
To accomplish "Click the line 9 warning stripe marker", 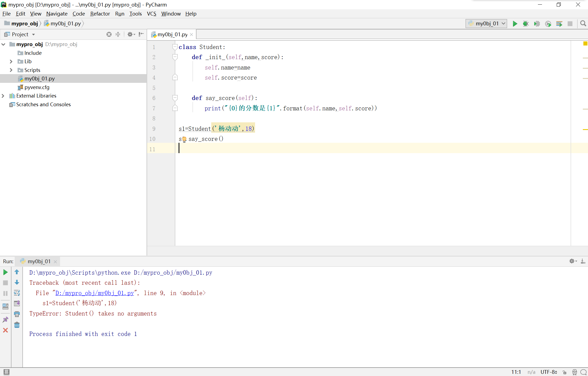I will [x=585, y=129].
